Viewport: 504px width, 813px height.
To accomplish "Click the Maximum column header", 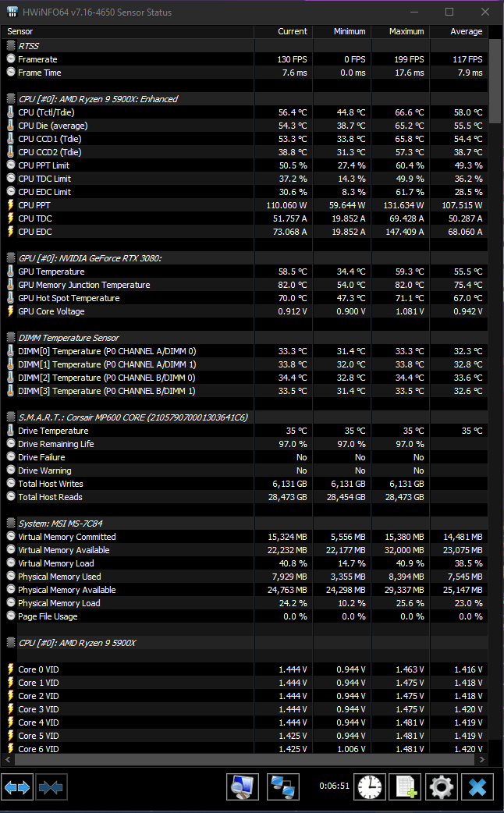I will [400, 32].
